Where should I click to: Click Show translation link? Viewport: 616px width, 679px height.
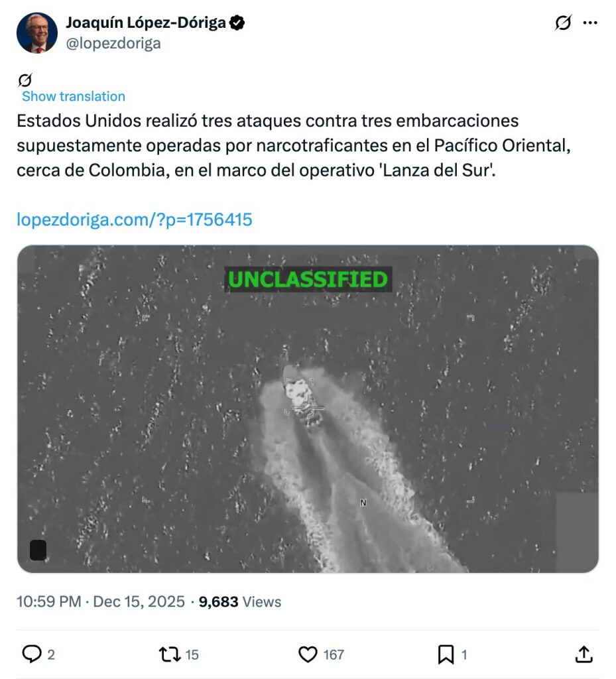pos(74,96)
